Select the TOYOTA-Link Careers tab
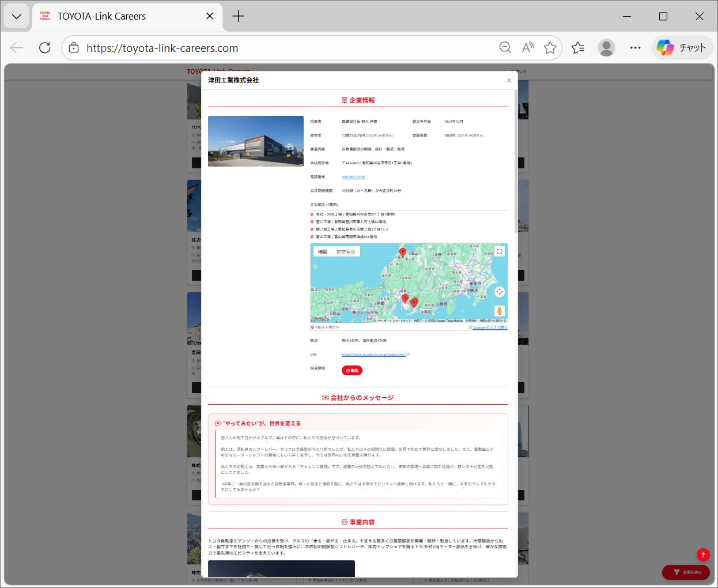This screenshot has height=588, width=718. pos(127,16)
